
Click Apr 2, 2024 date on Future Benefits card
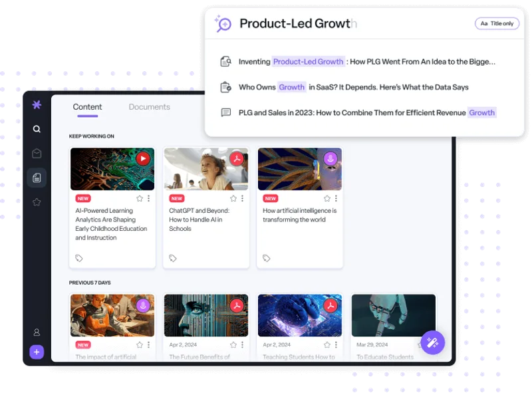tap(183, 344)
